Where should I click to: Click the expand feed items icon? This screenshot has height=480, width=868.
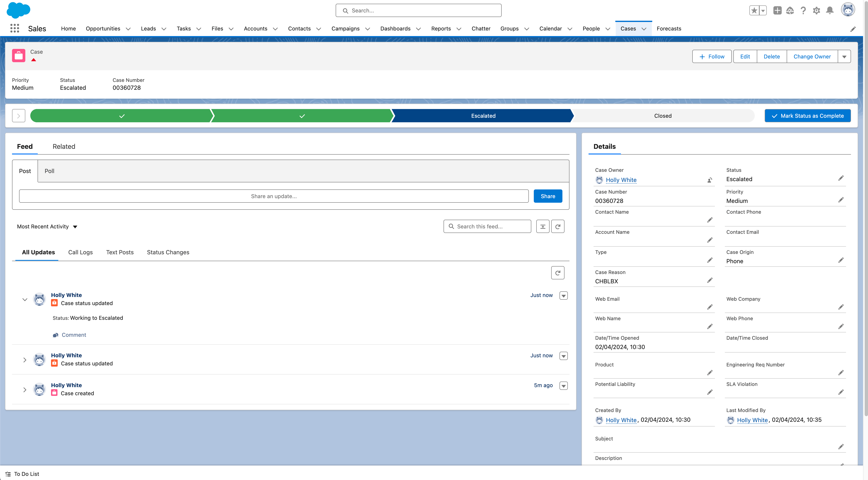pyautogui.click(x=543, y=227)
